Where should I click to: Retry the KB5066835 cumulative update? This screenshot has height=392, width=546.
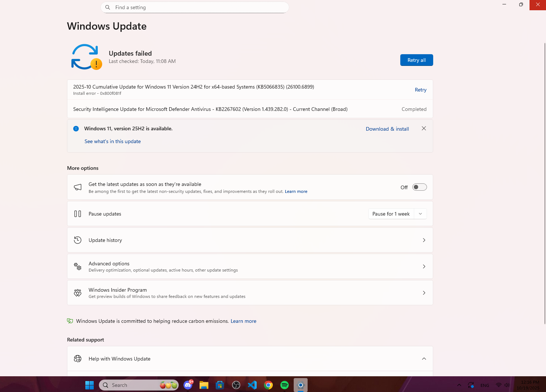click(420, 90)
